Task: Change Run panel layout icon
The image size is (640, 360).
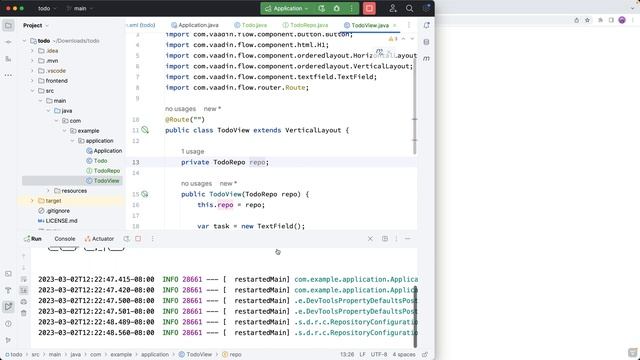Action: tap(385, 238)
